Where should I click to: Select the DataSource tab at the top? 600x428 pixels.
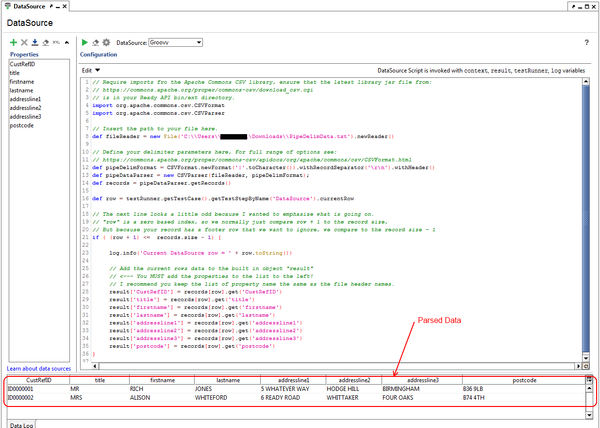pos(30,6)
